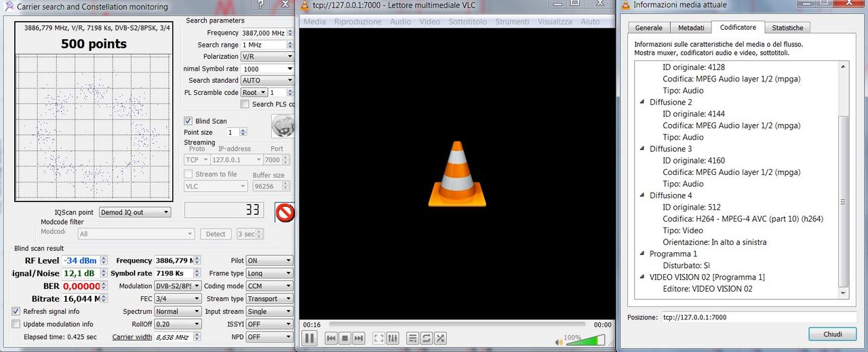Open VLC extended settings equalizer
Screen dimensions: 868x352
point(393,338)
